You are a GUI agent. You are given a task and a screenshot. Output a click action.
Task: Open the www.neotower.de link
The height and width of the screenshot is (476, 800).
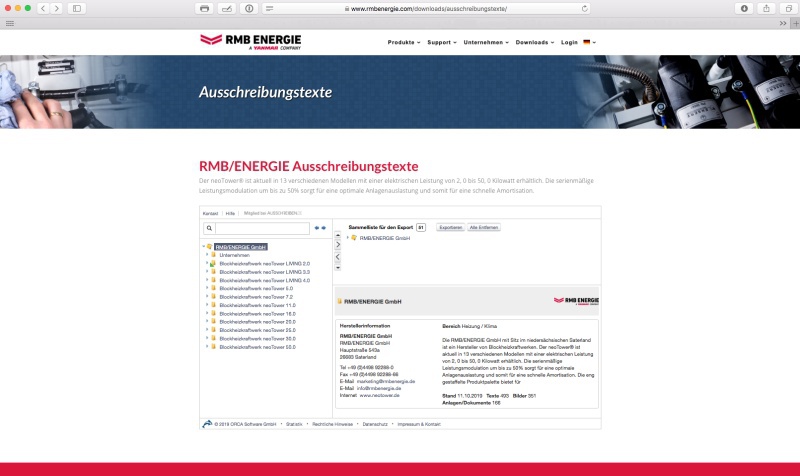pos(380,395)
